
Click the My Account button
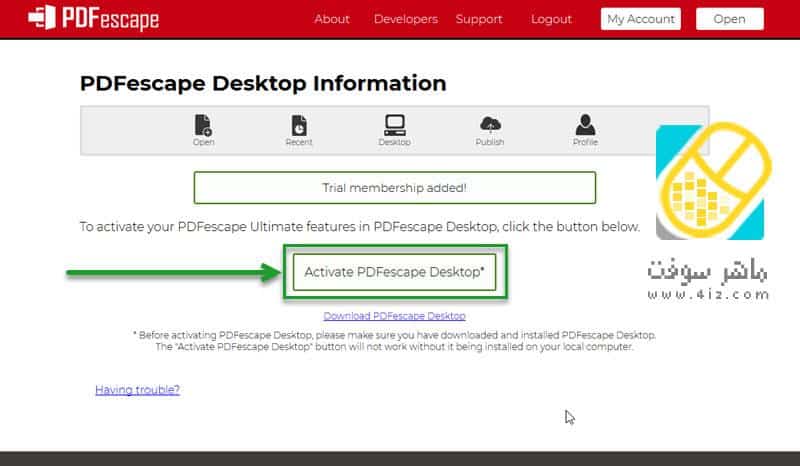click(x=641, y=19)
